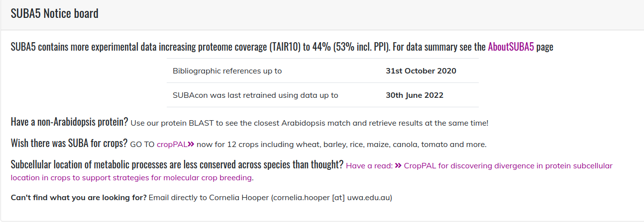Click the cropPAL link
This screenshot has width=644, height=222.
[x=172, y=145]
